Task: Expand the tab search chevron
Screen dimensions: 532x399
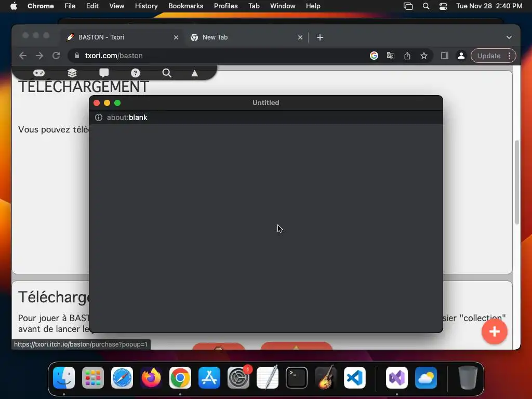Action: point(509,37)
